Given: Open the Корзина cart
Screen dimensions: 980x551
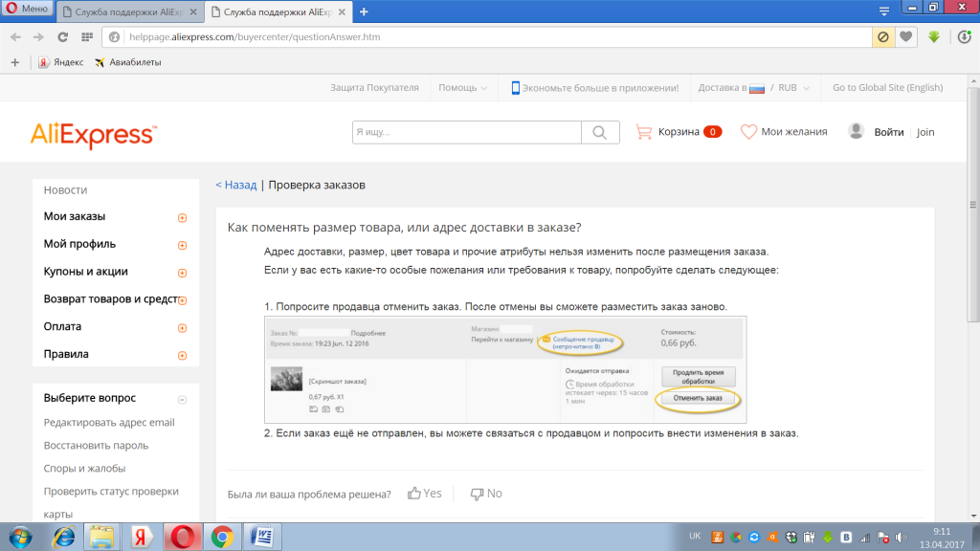Looking at the screenshot, I should point(679,132).
